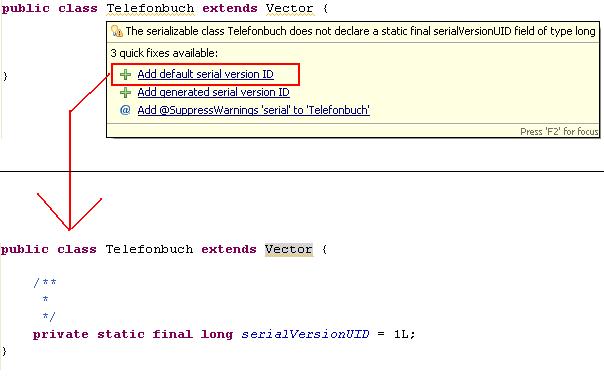Click the Javadoc comment opening '/**'

click(x=45, y=283)
